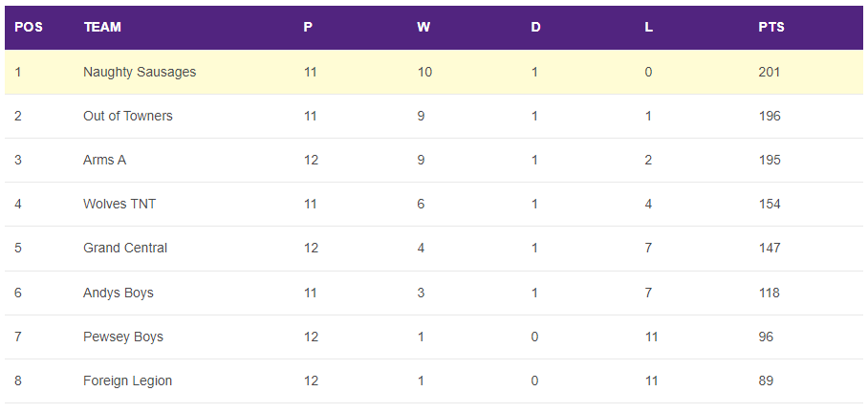Select the Pewsey Boys team name
Image resolution: width=868 pixels, height=413 pixels.
[x=123, y=337]
